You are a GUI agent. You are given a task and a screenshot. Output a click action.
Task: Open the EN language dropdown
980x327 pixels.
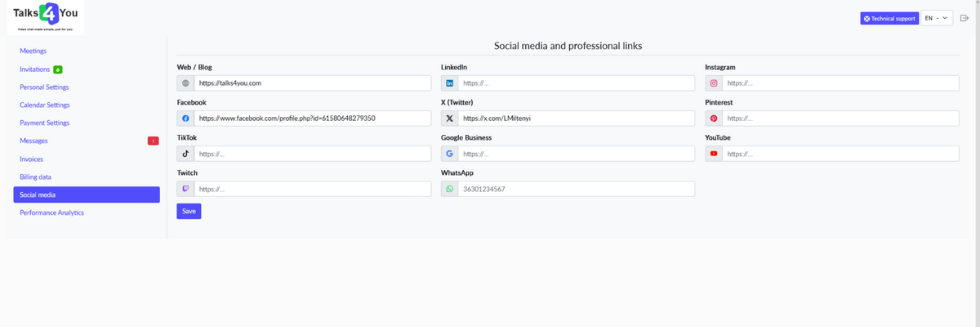tap(937, 18)
